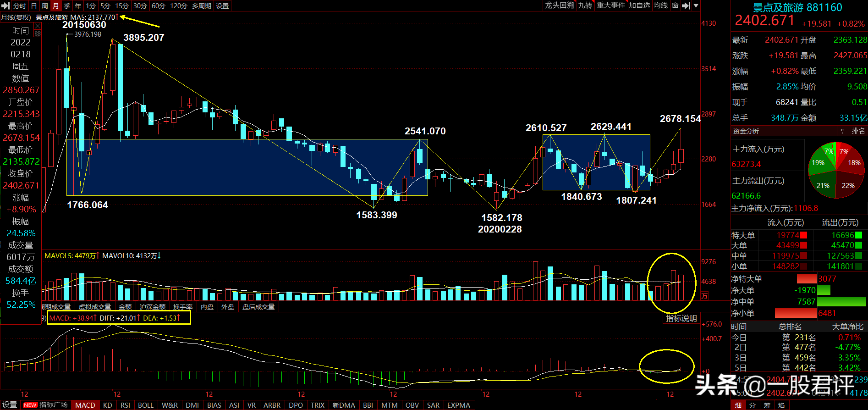The height and width of the screenshot is (410, 868).
Task: Select the 盘后成交量 tab
Action: point(258,307)
